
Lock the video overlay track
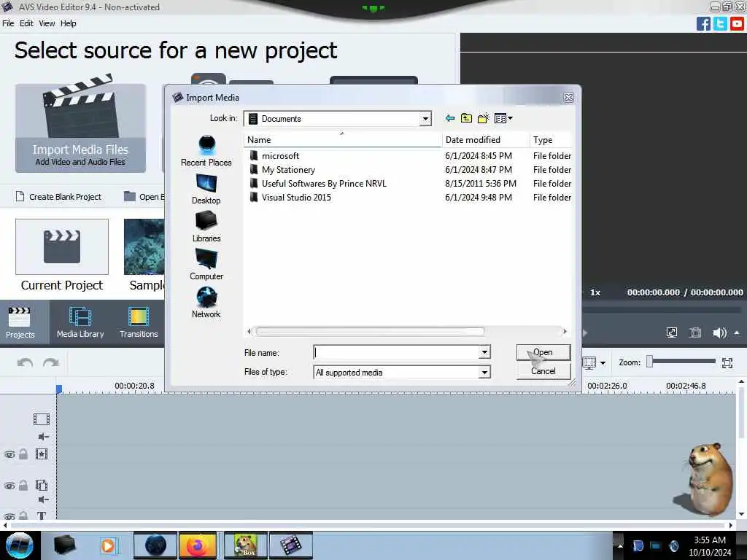pyautogui.click(x=23, y=485)
